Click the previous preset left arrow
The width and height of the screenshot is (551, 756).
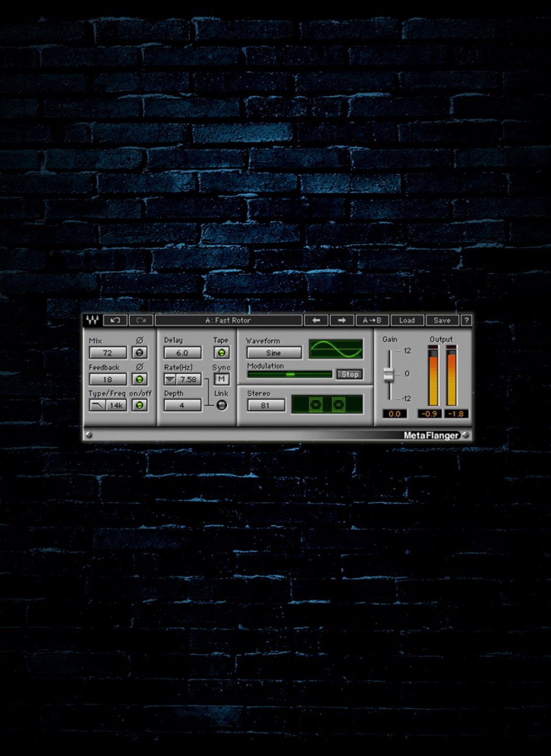(x=316, y=319)
